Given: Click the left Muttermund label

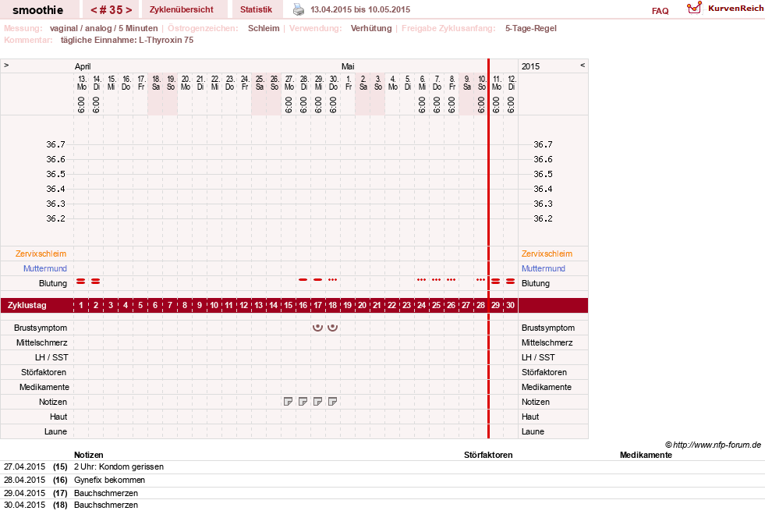Looking at the screenshot, I should click(x=45, y=268).
